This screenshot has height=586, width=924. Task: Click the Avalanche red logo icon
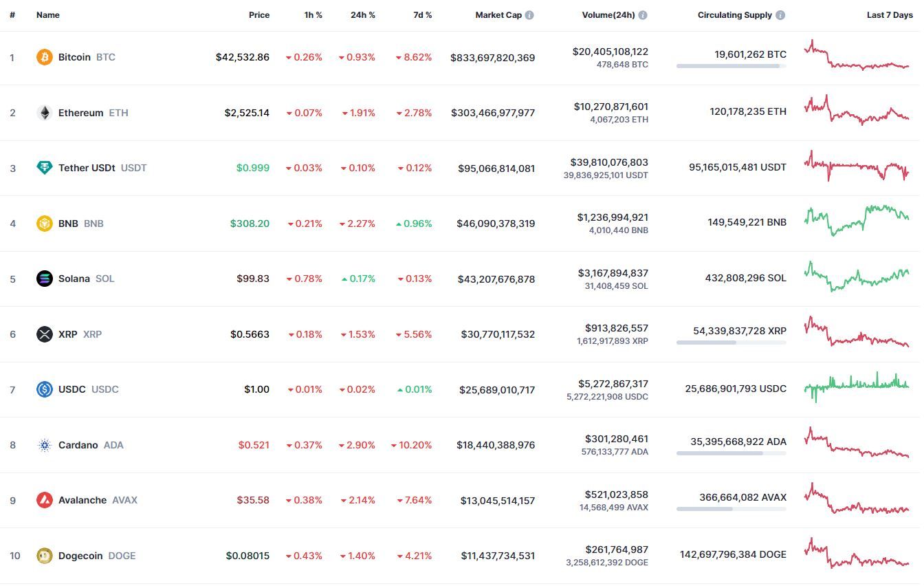point(45,500)
